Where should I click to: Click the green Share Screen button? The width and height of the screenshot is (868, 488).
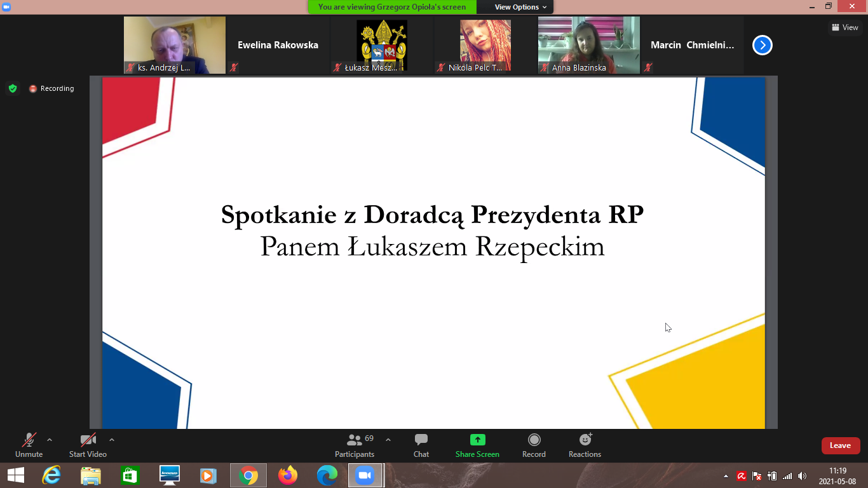coord(477,445)
